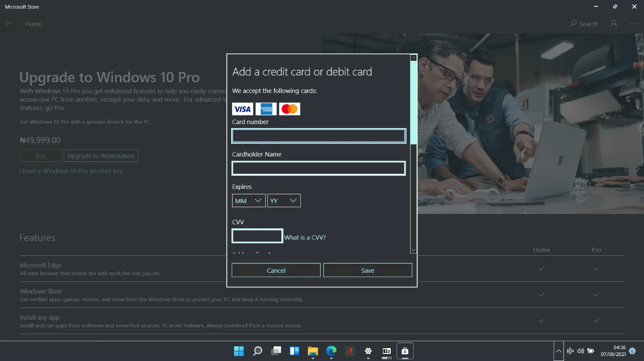644x361 pixels.
Task: Go to the Home tab
Action: pos(33,24)
